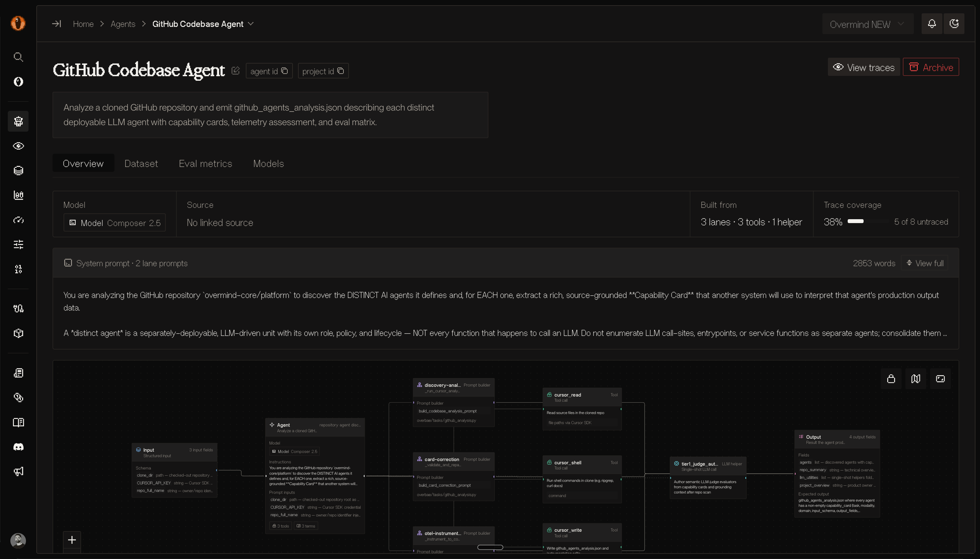Screen dimensions: 980x559
Task: Open the Discord icon in sidebar
Action: click(18, 447)
